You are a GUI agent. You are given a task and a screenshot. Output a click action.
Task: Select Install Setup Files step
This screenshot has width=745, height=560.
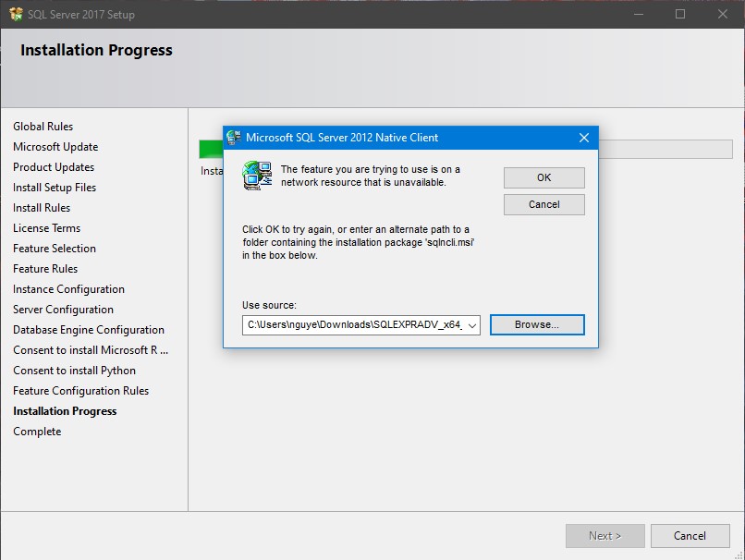[x=55, y=188]
